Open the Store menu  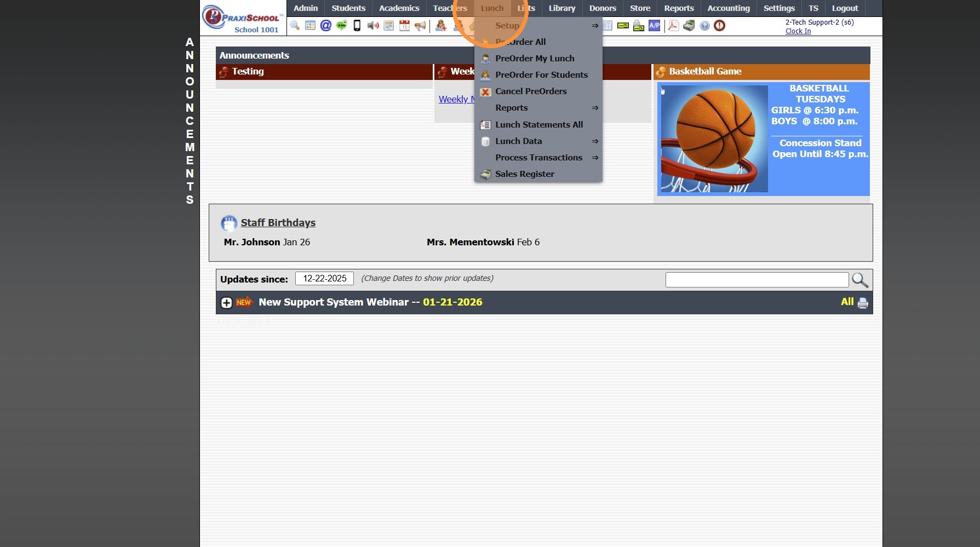640,8
